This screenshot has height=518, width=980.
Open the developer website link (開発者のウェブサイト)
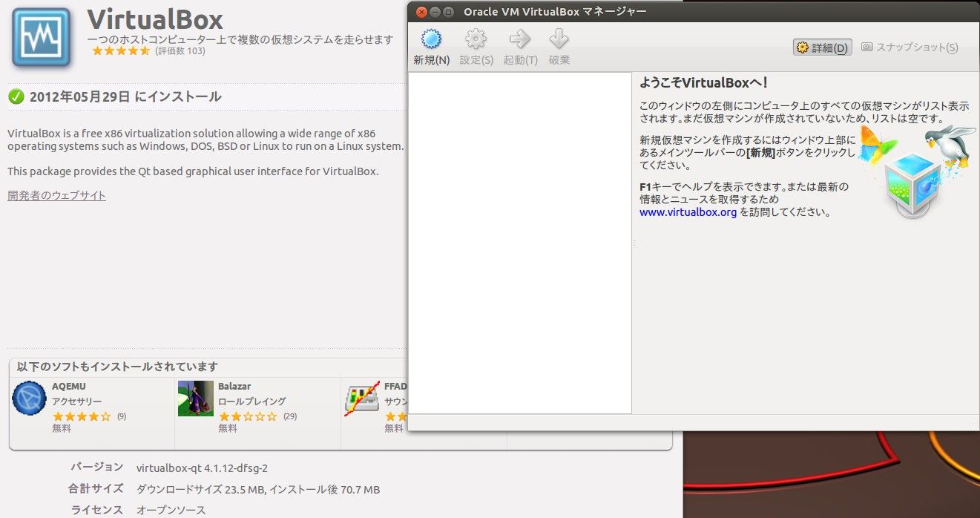click(57, 196)
